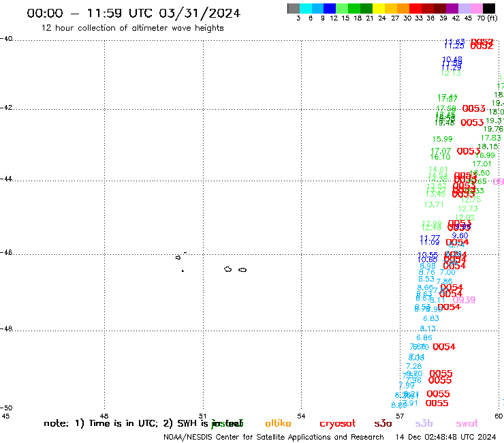Click the gray swatch on the color scale
Image resolution: width=504 pixels, height=443 pixels.
[294, 8]
